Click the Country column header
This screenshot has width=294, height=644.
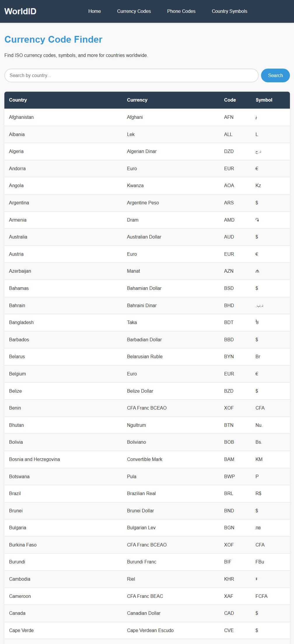(x=18, y=100)
